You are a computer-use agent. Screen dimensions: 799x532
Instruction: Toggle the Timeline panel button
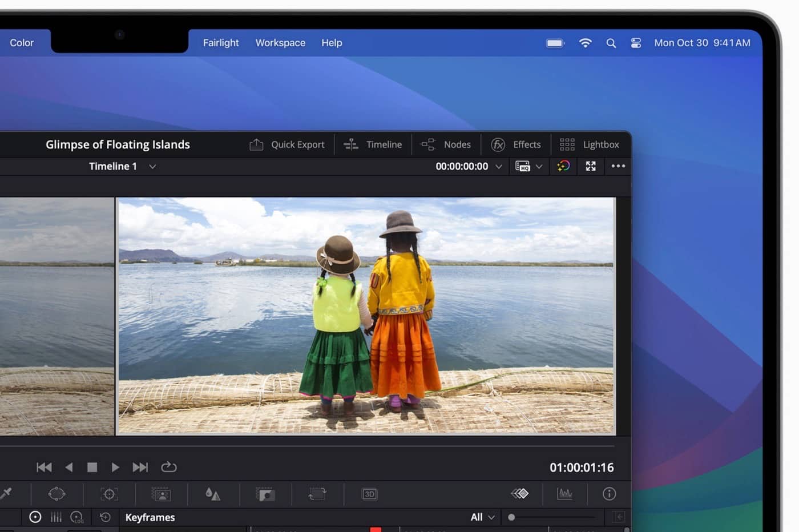tap(373, 144)
